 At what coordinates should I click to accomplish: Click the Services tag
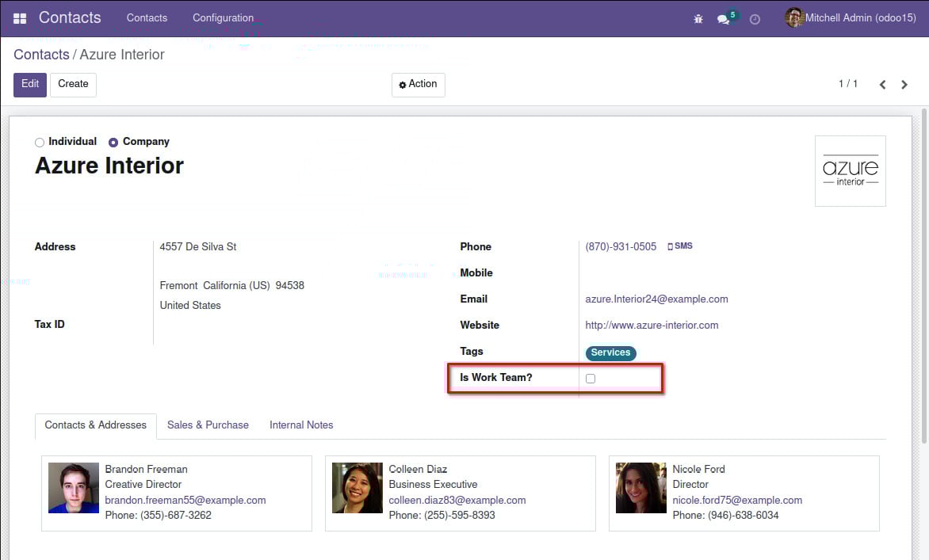611,352
